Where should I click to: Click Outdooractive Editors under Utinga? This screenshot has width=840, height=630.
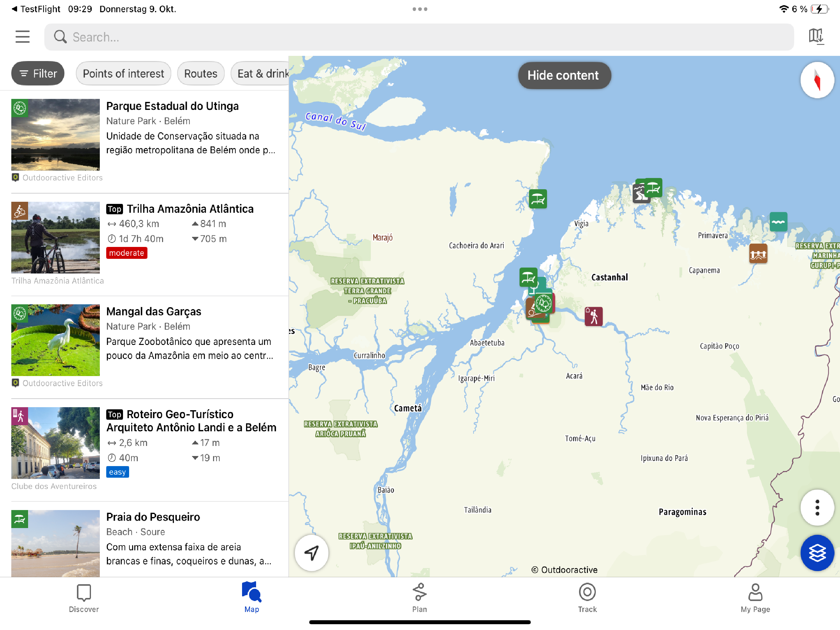pyautogui.click(x=62, y=177)
